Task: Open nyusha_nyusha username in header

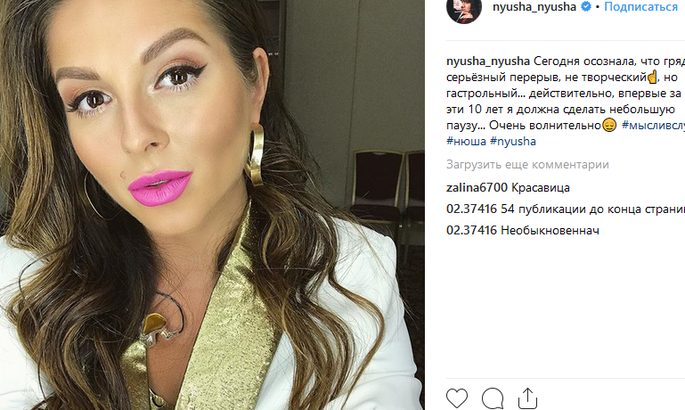Action: [x=534, y=7]
